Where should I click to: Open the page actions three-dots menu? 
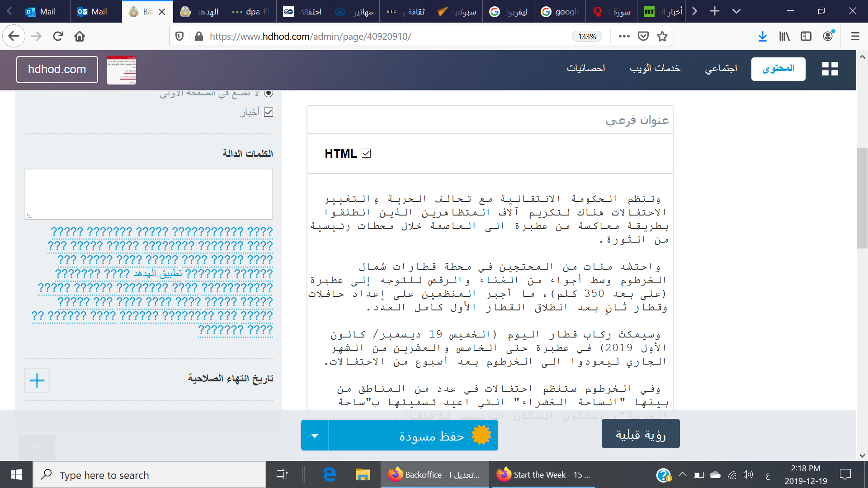624,36
